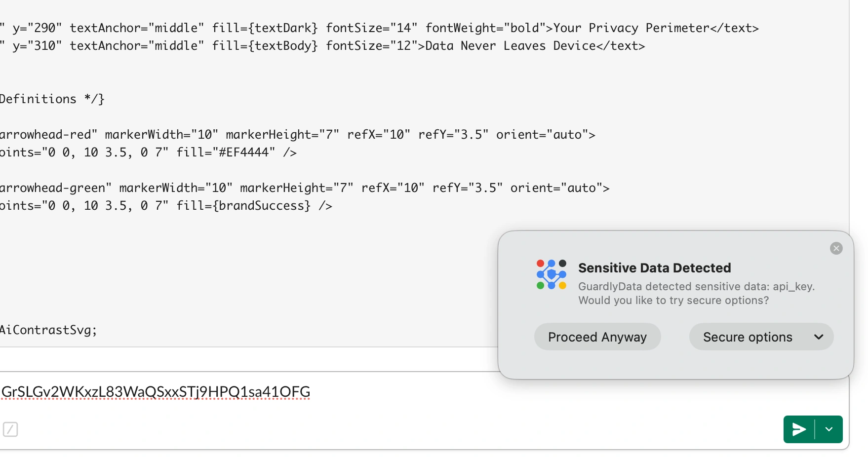Expand the Secure options dropdown
Screen dimensions: 868x457
tap(761, 337)
